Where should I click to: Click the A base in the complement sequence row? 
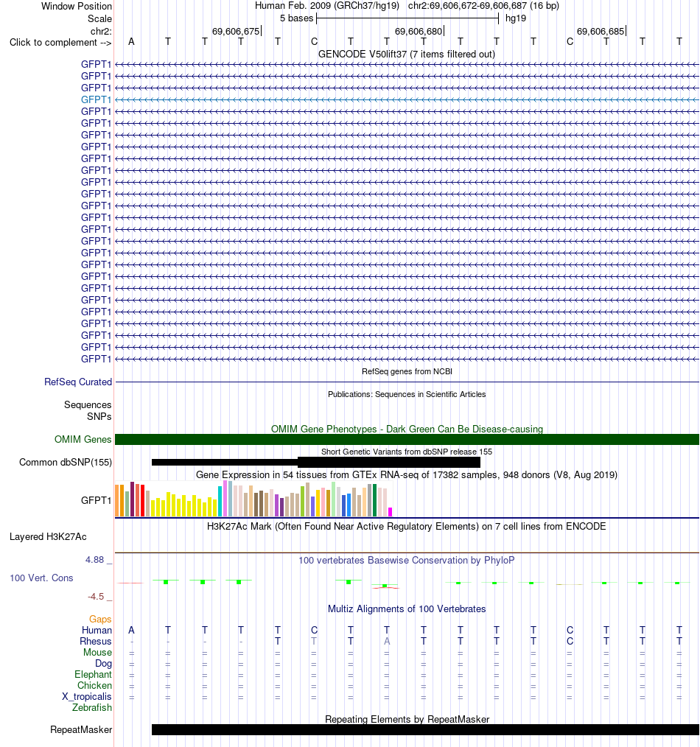131,42
